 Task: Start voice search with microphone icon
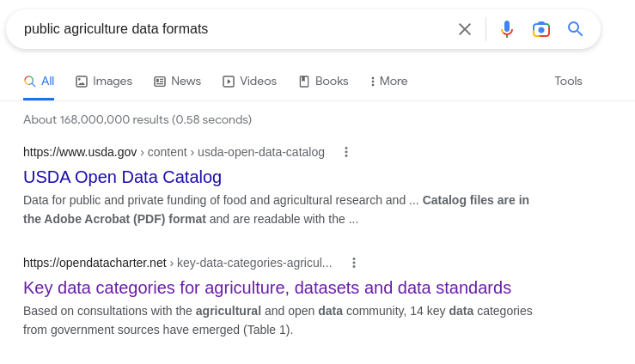pos(507,29)
